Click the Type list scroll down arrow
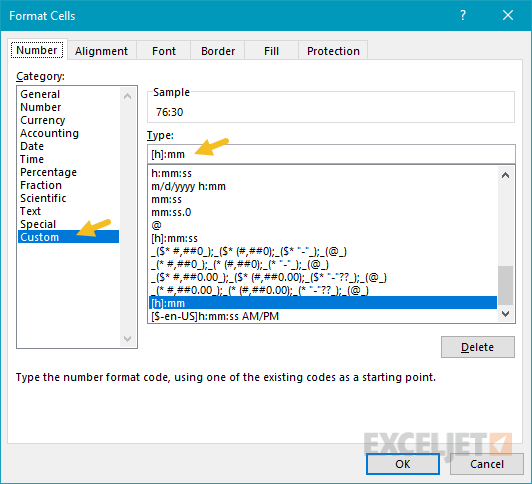The height and width of the screenshot is (484, 532). pyautogui.click(x=506, y=314)
